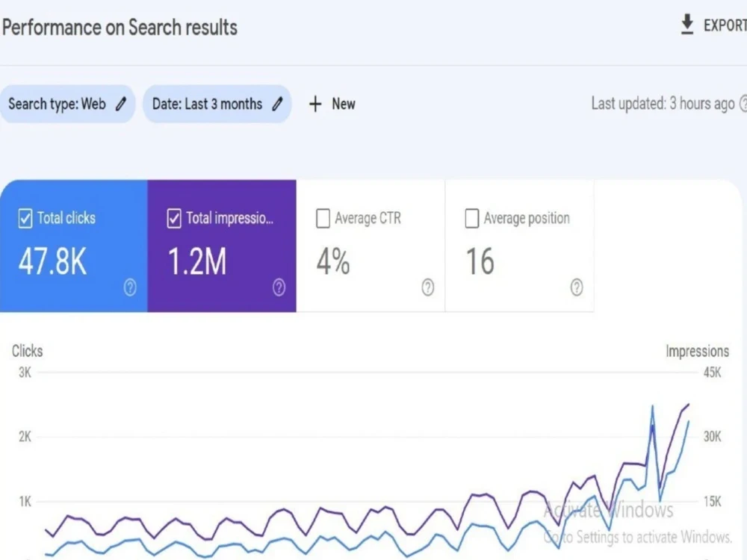Click the 2K clicks axis value
This screenshot has width=747, height=560.
pos(25,437)
